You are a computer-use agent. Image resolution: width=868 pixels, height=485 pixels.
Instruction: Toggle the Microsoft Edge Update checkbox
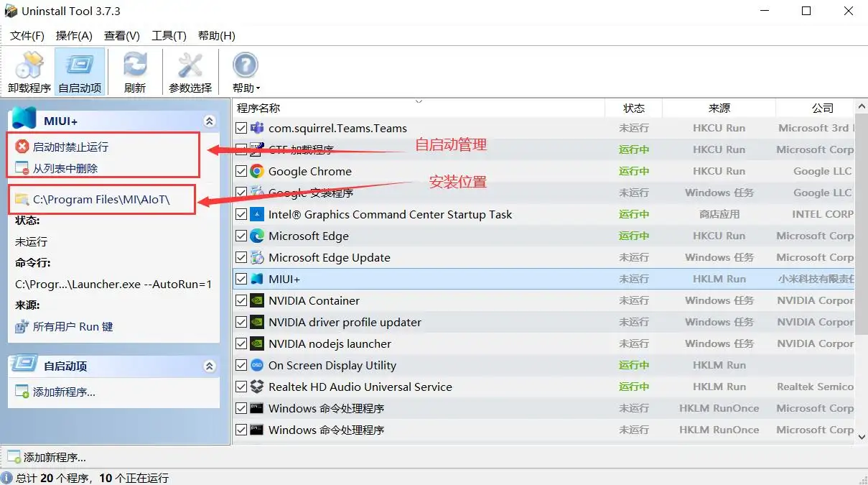pos(241,257)
